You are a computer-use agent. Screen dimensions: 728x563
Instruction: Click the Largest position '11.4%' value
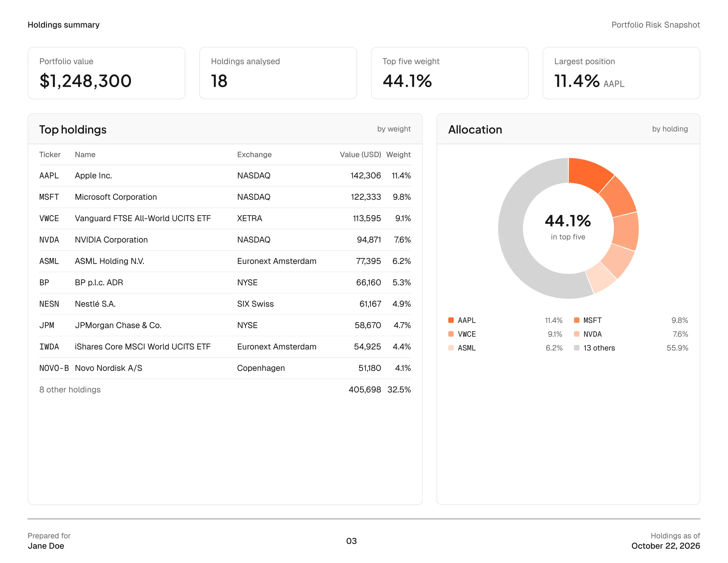[577, 81]
